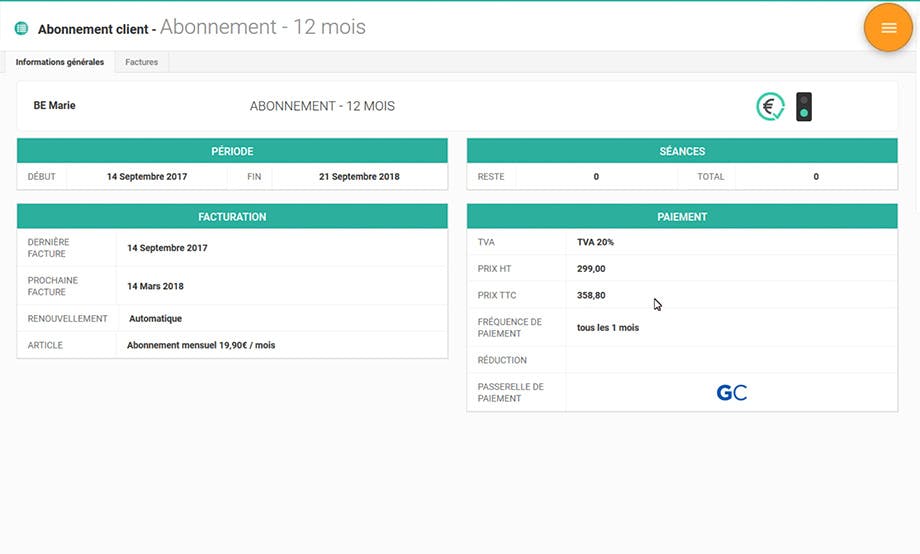920x554 pixels.
Task: Click the FIN label in Période
Action: pyautogui.click(x=254, y=177)
